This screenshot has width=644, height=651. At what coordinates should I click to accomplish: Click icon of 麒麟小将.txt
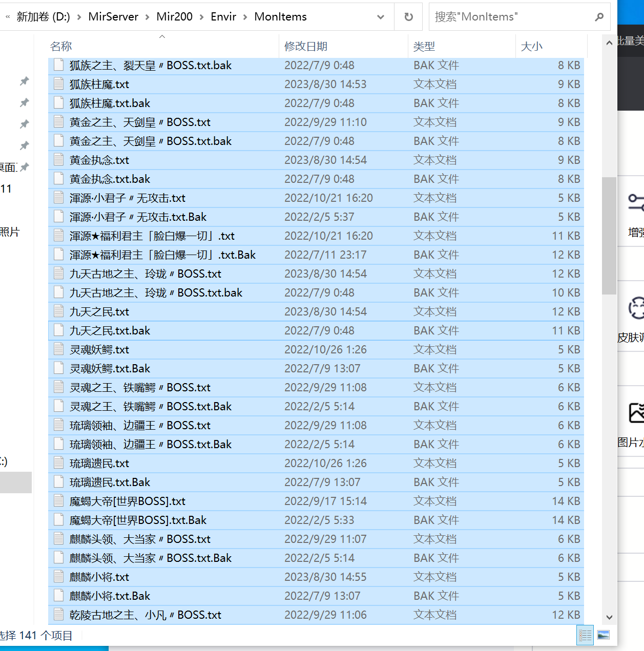click(59, 577)
